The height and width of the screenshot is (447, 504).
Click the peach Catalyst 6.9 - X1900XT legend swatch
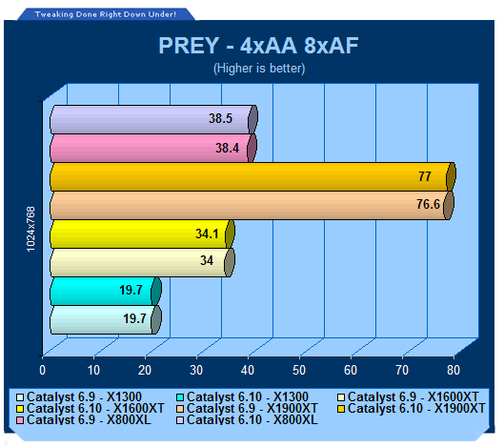click(x=180, y=409)
